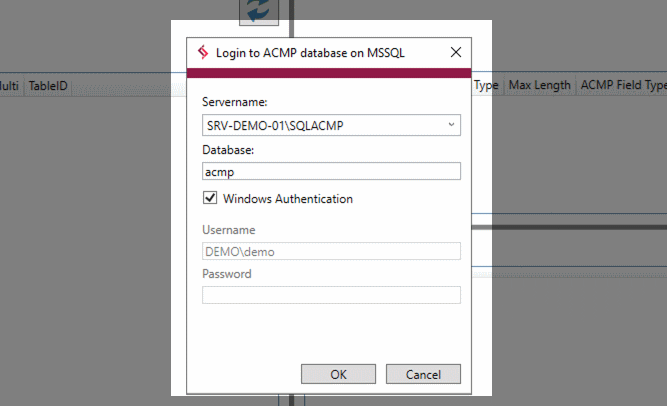Click the SRV-DEMO-01\SQLACMP combo box
Image resolution: width=667 pixels, height=406 pixels.
tap(331, 125)
